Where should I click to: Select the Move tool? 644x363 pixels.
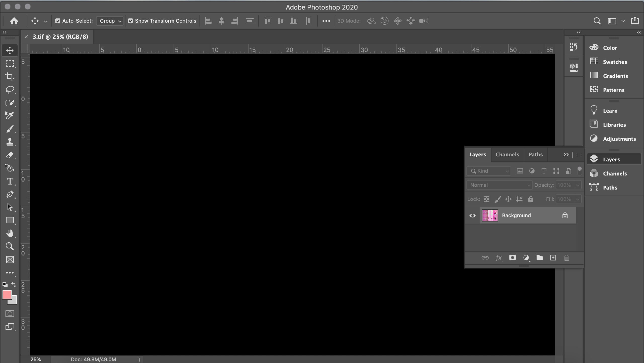pos(10,50)
